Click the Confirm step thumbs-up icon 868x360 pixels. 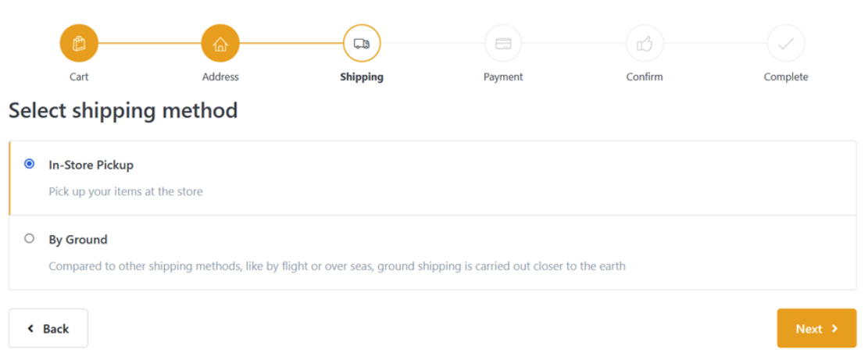point(645,44)
